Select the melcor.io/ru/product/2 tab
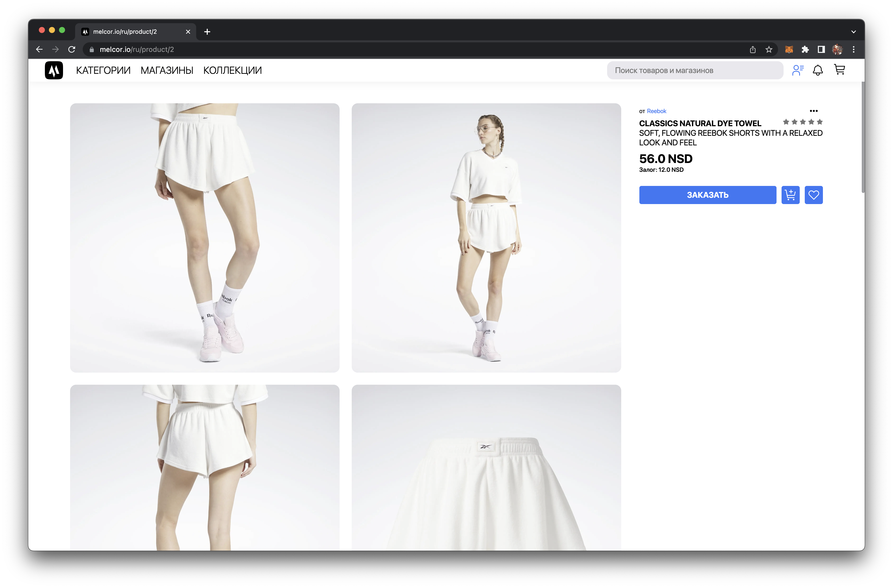This screenshot has width=893, height=588. pos(135,31)
